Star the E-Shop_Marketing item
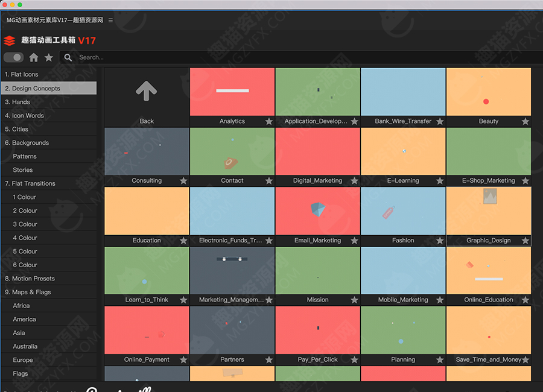543x392 pixels. click(x=526, y=181)
